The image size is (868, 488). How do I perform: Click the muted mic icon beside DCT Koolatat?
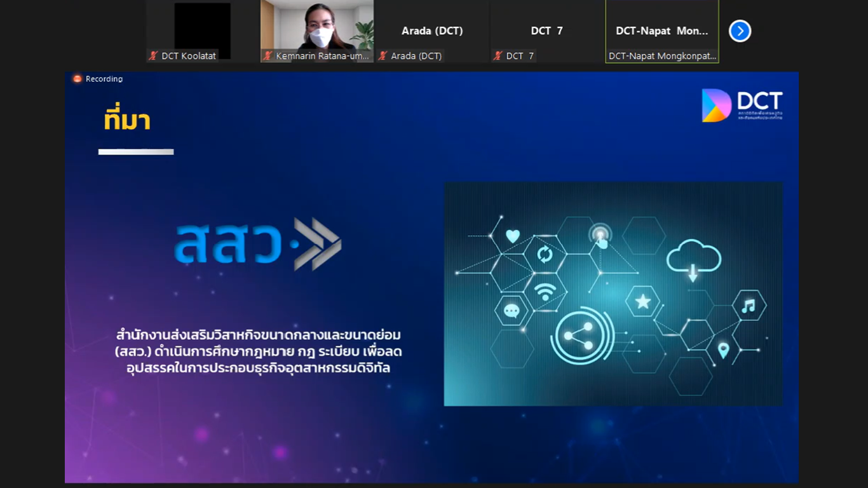(x=153, y=56)
